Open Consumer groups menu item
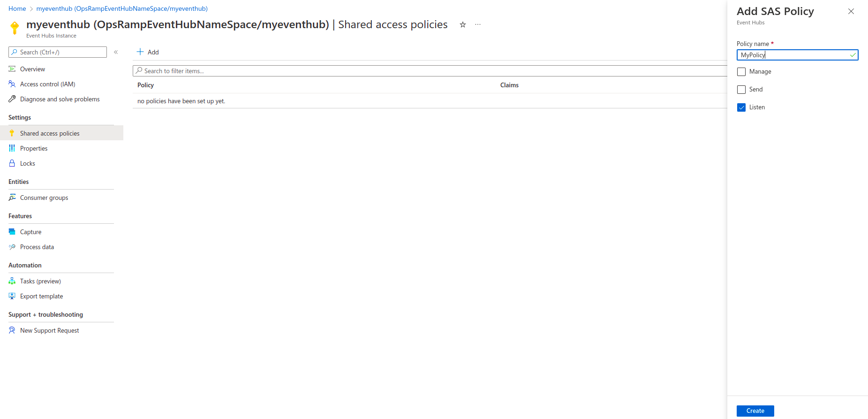The height and width of the screenshot is (419, 868). click(x=61, y=198)
